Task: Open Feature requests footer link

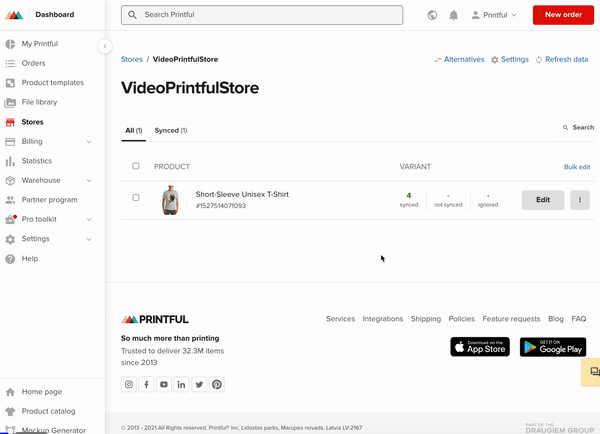Action: (511, 319)
